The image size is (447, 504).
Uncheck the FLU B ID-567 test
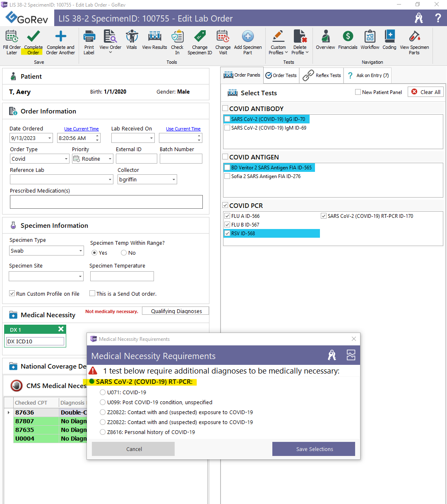[227, 225]
